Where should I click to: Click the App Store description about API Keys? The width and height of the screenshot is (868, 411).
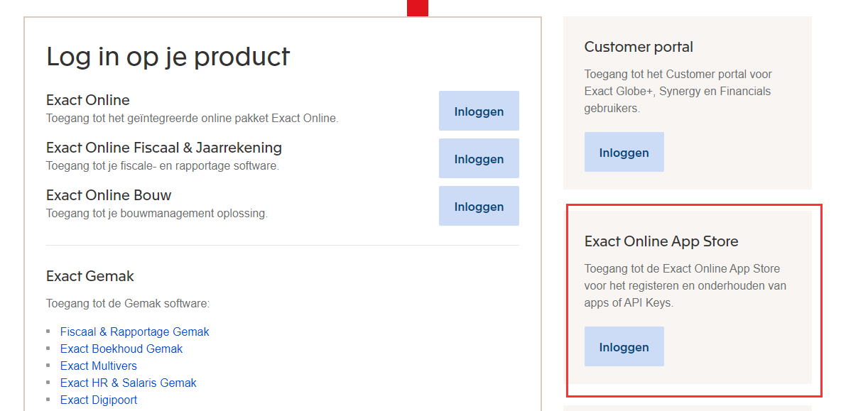point(685,285)
